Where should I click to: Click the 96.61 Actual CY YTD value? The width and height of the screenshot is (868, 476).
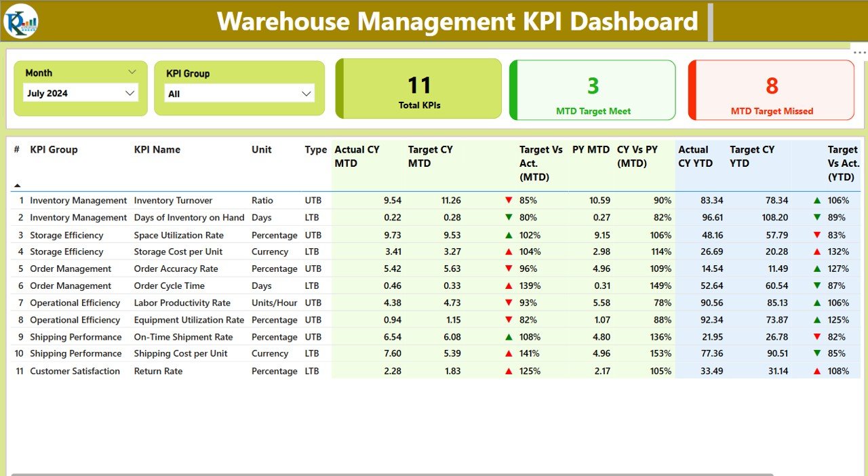(x=712, y=218)
